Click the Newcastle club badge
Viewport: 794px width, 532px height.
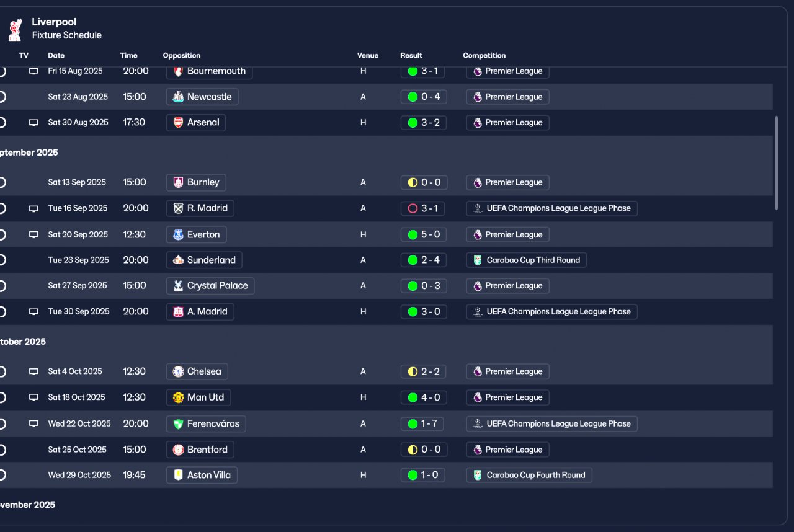coord(178,97)
